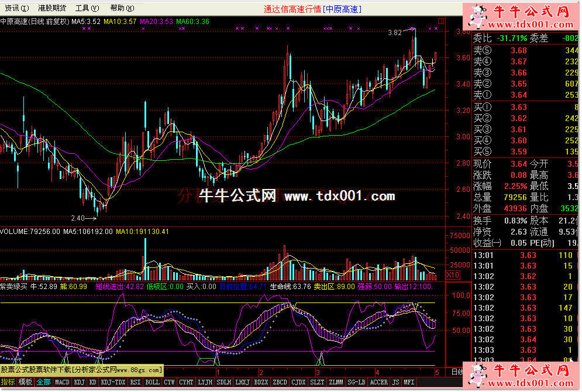The height and width of the screenshot is (392, 582).
Task: Select the ACCER indicator tab
Action: pyautogui.click(x=378, y=382)
